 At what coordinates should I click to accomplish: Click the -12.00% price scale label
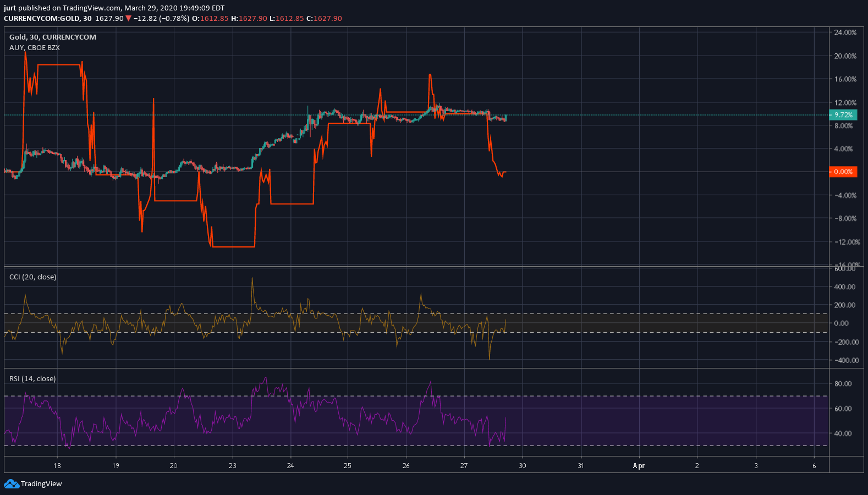[x=846, y=242]
